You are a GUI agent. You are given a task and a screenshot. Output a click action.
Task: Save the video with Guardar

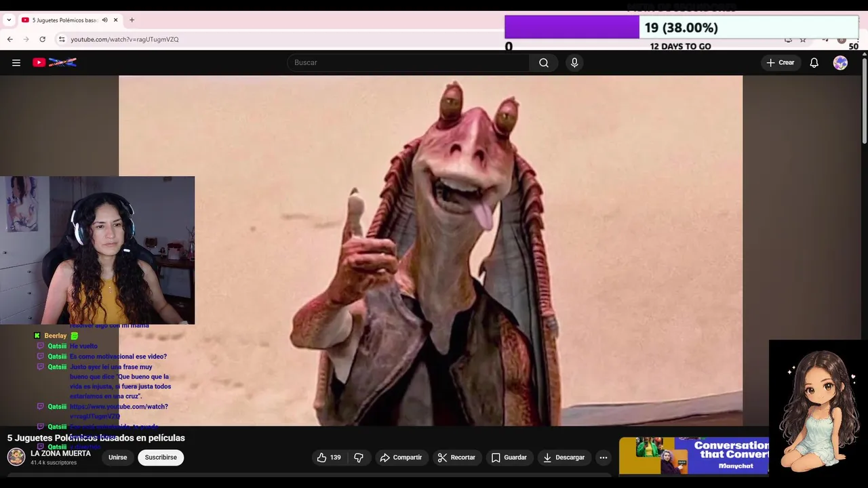[509, 457]
